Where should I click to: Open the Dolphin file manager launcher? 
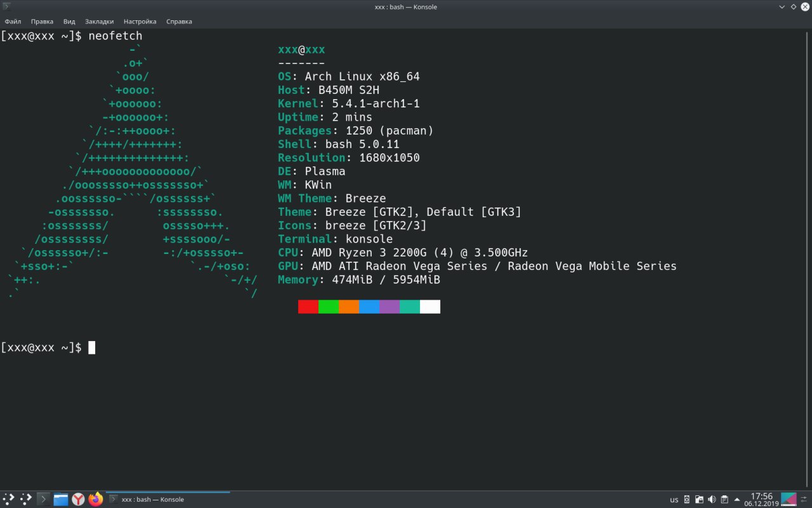(x=61, y=499)
